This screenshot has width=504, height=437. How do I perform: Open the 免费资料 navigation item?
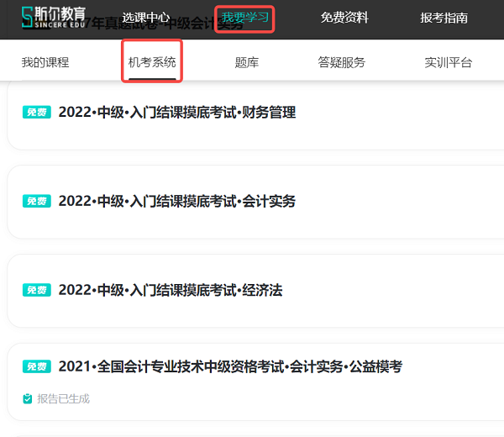pos(344,18)
